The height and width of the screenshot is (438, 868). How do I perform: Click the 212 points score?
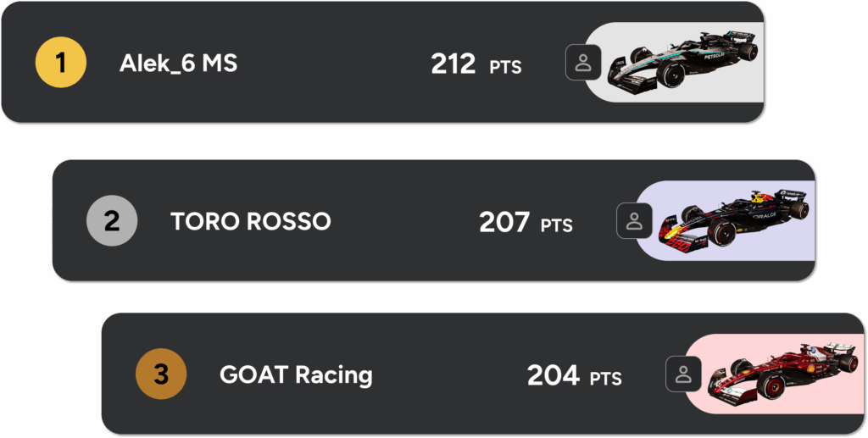pos(453,64)
